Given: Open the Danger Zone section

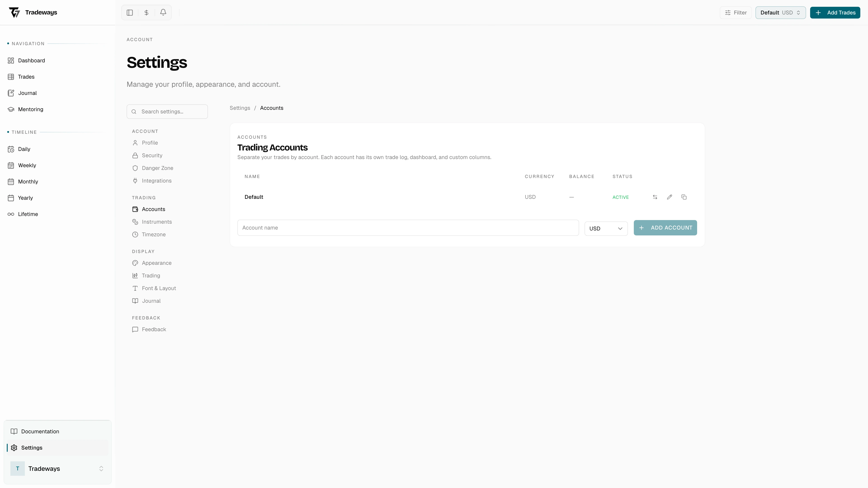Looking at the screenshot, I should [157, 168].
